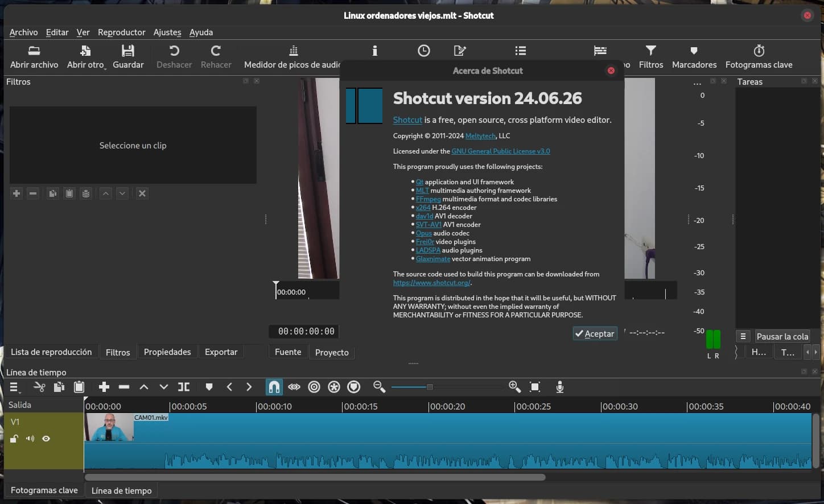Remove filter with minus icon
824x504 pixels.
point(33,193)
